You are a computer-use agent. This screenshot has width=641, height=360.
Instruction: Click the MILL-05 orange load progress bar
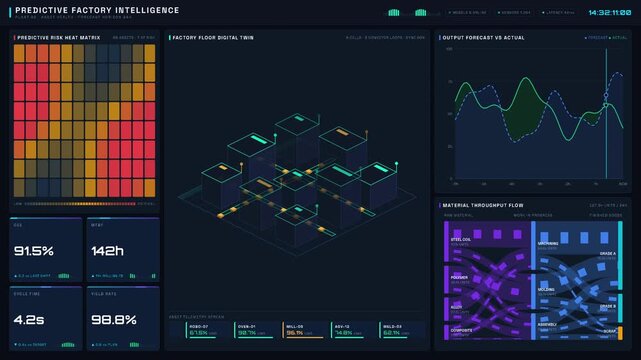[304, 338]
